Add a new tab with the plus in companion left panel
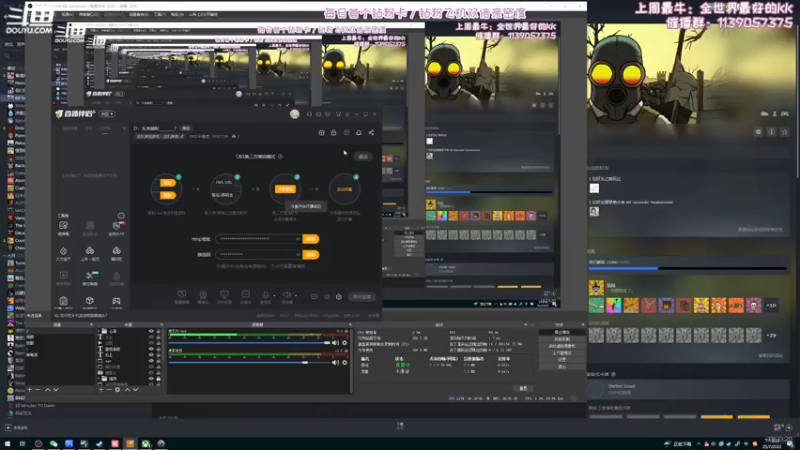This screenshot has height=450, width=800. pyautogui.click(x=124, y=129)
